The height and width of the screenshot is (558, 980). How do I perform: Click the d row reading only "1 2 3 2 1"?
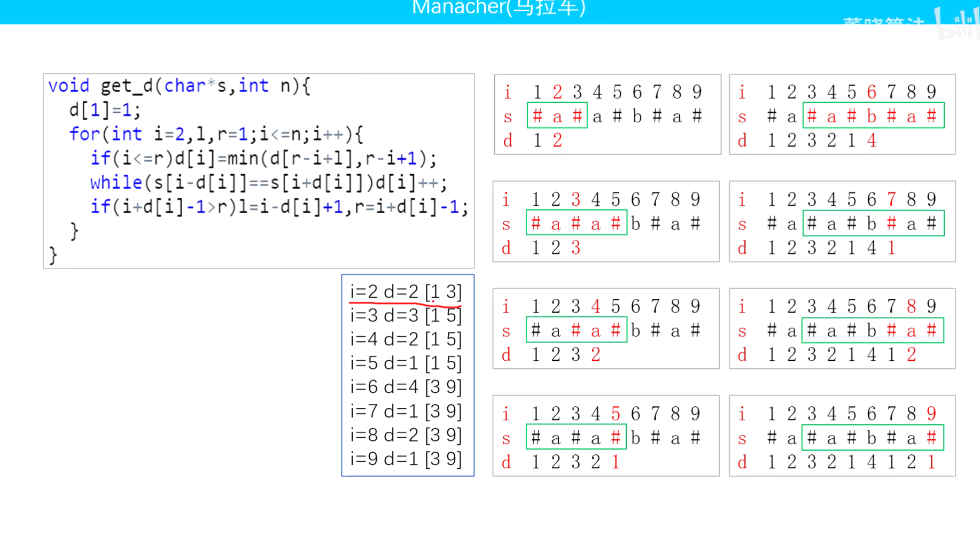(575, 462)
